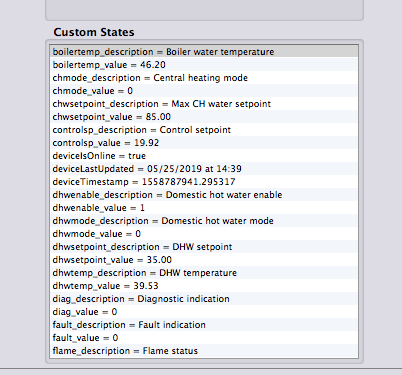Screen dimensions: 402x375
Task: Select dhwsetpoint_value = 35.00 row
Action: pyautogui.click(x=204, y=260)
